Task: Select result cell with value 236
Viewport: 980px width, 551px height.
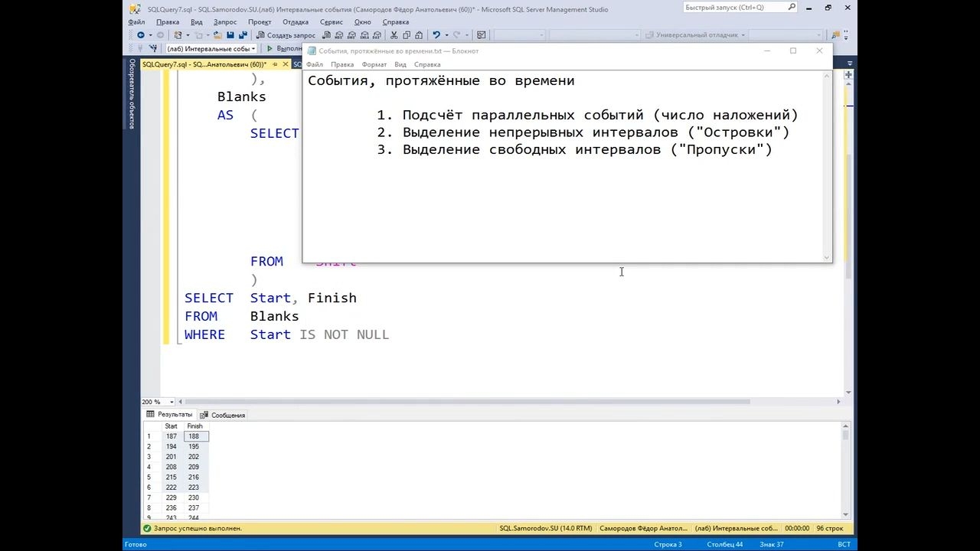Action: 171,507
